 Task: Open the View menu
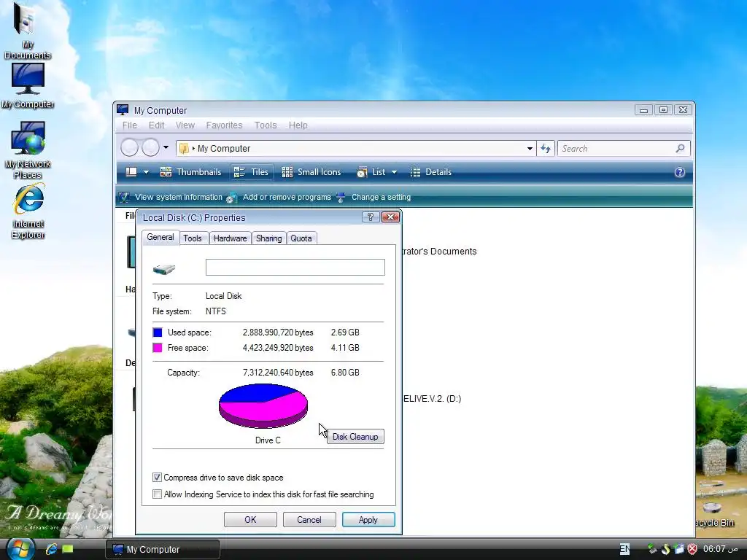(x=185, y=125)
